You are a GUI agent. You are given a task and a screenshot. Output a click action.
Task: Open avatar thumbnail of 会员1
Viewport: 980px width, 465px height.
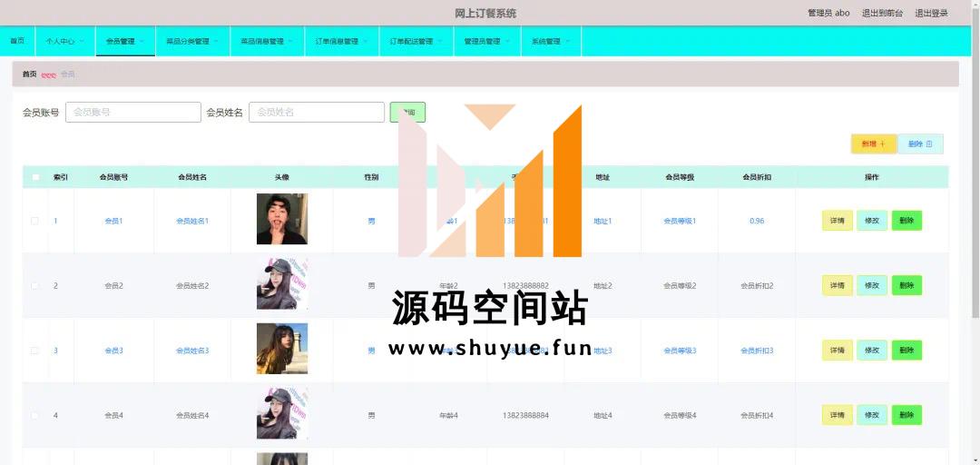[282, 219]
